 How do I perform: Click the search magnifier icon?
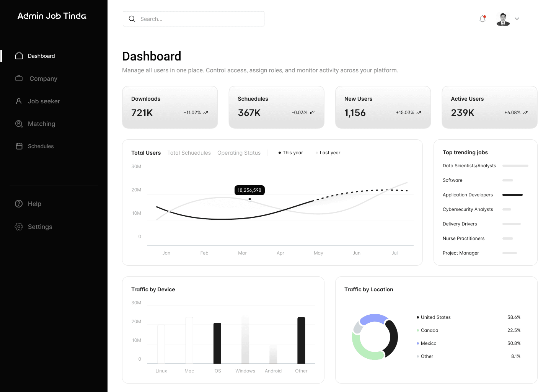point(132,19)
